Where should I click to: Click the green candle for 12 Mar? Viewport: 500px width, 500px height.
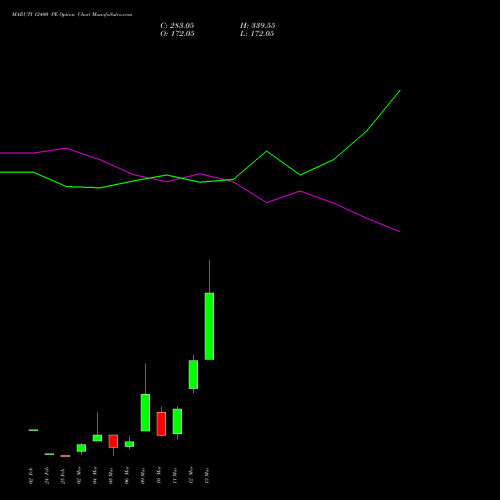(193, 374)
